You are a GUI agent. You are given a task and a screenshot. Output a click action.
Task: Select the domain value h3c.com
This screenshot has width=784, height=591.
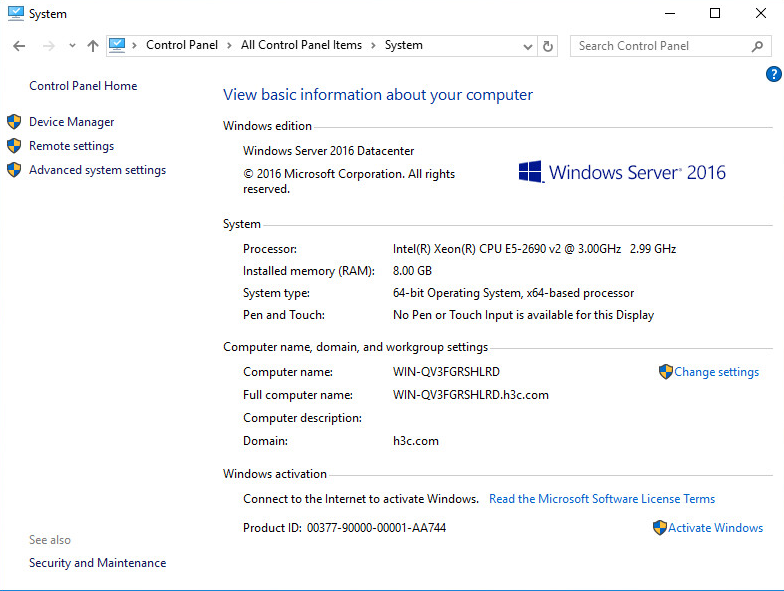[416, 441]
